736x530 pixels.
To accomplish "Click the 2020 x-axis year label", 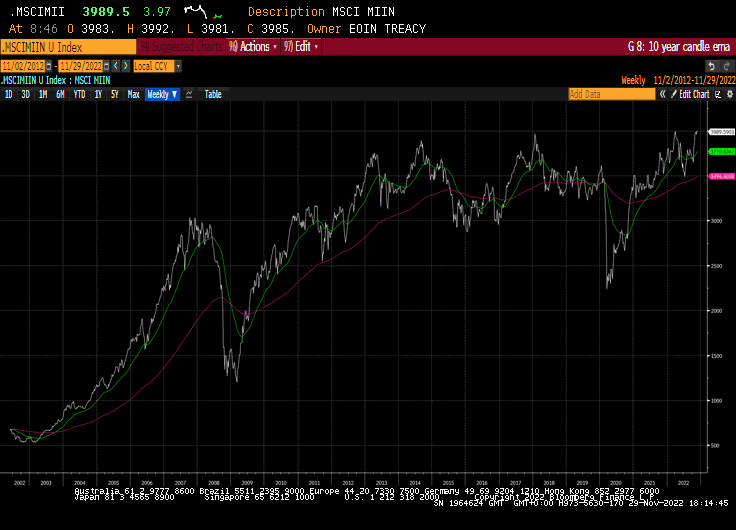I will tap(615, 483).
